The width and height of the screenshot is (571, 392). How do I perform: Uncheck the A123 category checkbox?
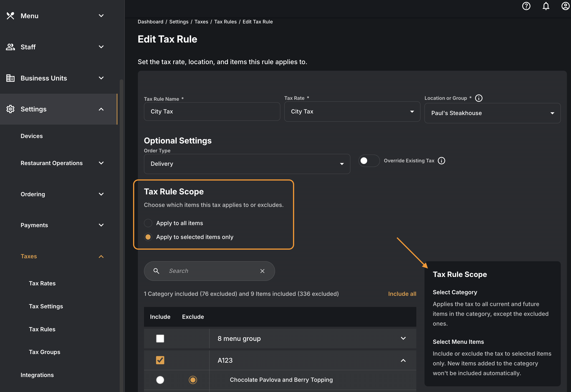coord(160,360)
